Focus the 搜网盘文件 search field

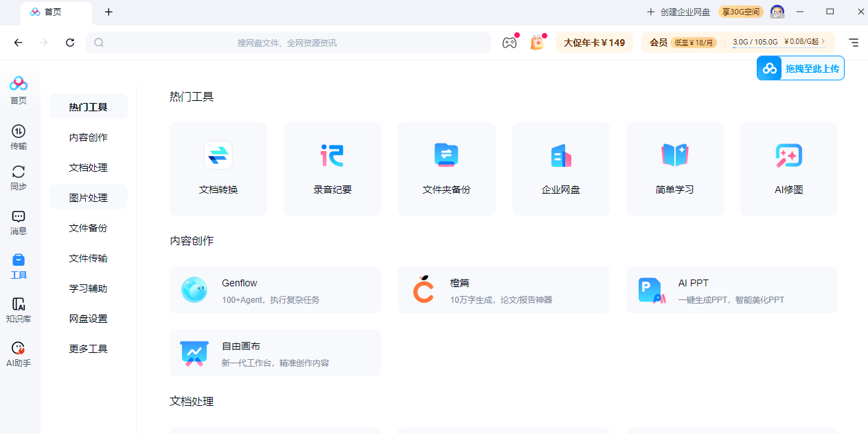click(288, 43)
